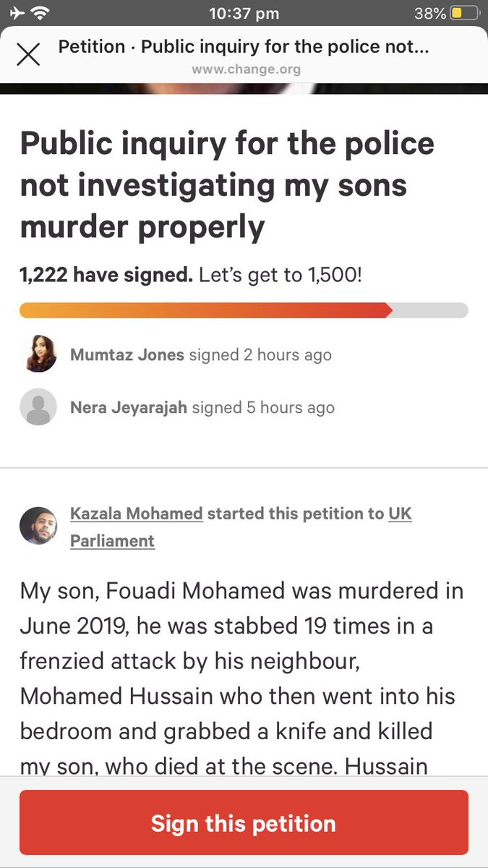This screenshot has width=488, height=868.
Task: Open Kazala Mohamed's profile picture
Action: pyautogui.click(x=38, y=525)
